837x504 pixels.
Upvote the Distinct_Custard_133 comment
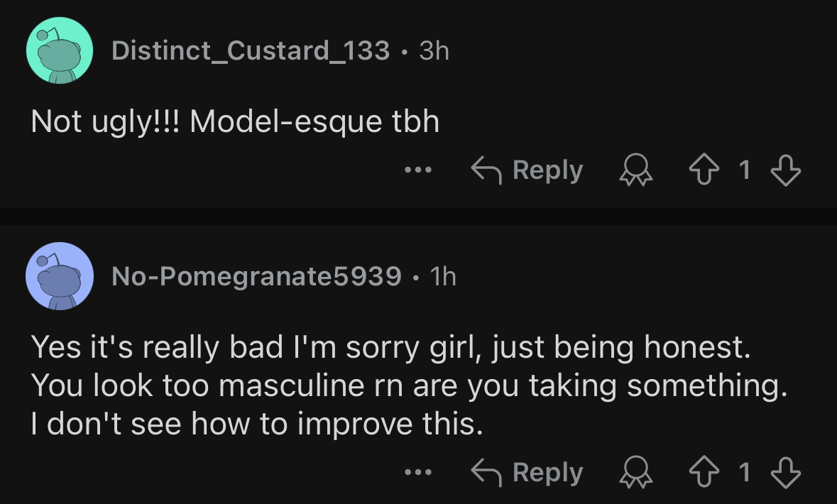point(704,170)
